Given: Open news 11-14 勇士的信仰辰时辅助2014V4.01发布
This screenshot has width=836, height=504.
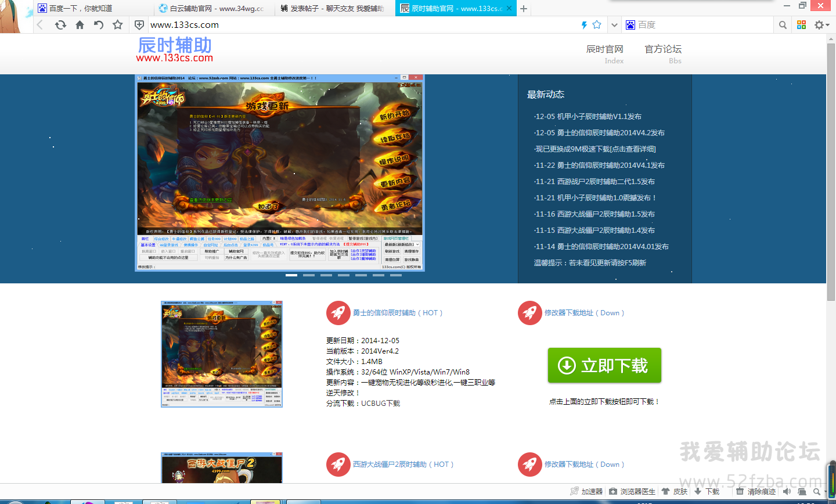Looking at the screenshot, I should 601,246.
